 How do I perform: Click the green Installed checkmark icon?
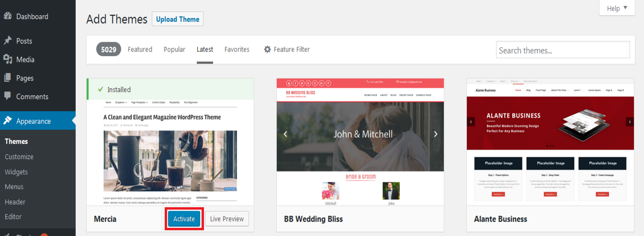(x=100, y=89)
